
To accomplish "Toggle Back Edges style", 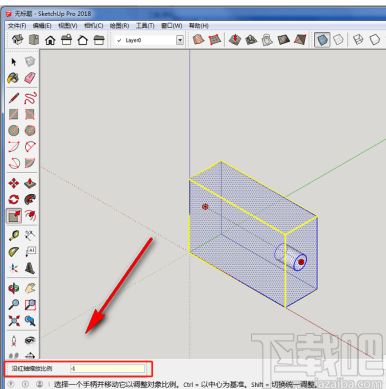I will click(x=338, y=40).
